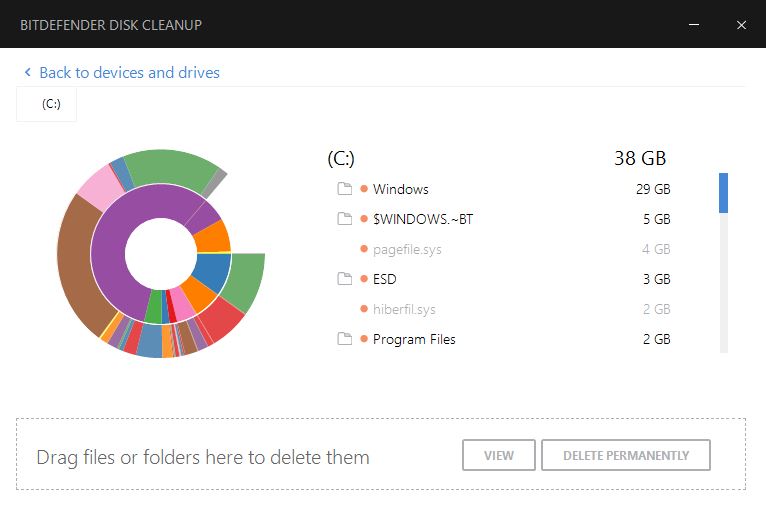Viewport: 766px width, 512px height.
Task: Select the (C:) drive tab
Action: (46, 104)
